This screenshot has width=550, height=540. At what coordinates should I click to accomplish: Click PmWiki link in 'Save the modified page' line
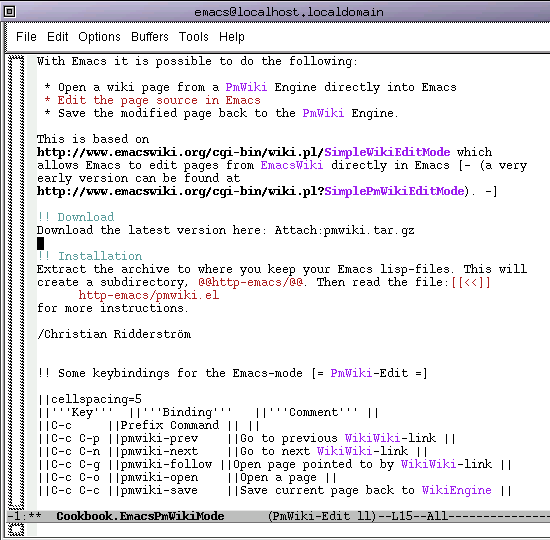pos(323,113)
